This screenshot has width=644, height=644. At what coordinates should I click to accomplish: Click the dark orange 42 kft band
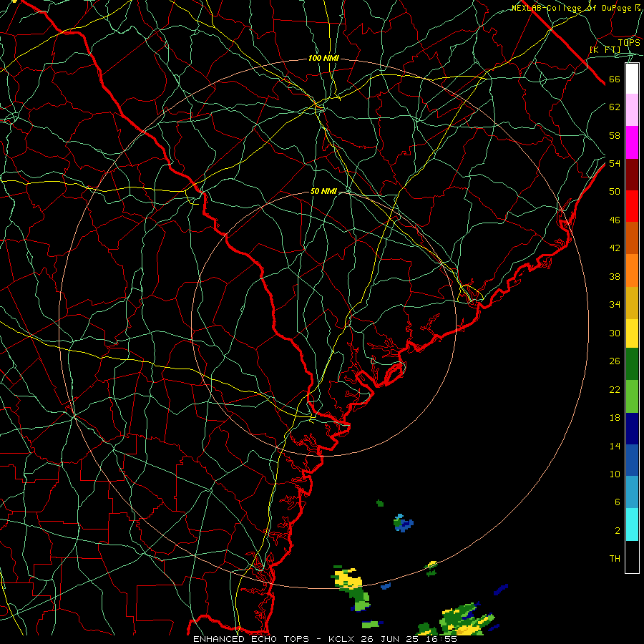pos(632,238)
